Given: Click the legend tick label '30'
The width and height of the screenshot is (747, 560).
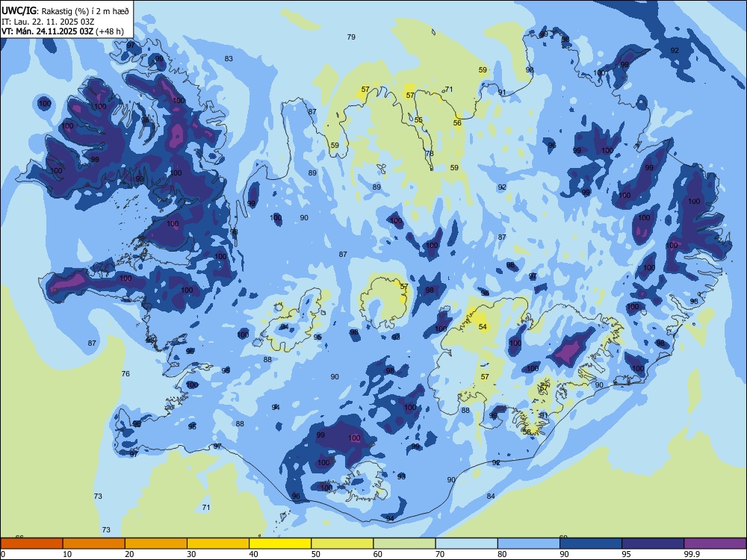Looking at the screenshot, I should [x=191, y=554].
